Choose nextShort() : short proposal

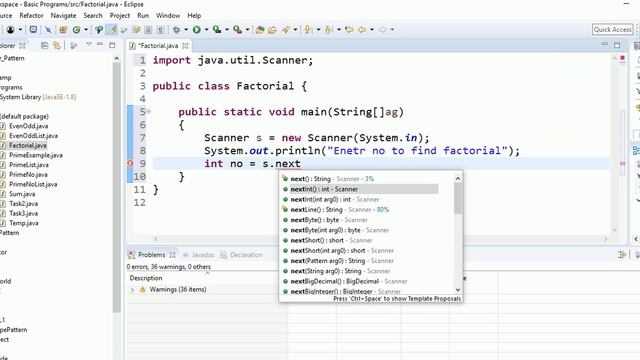(327, 240)
